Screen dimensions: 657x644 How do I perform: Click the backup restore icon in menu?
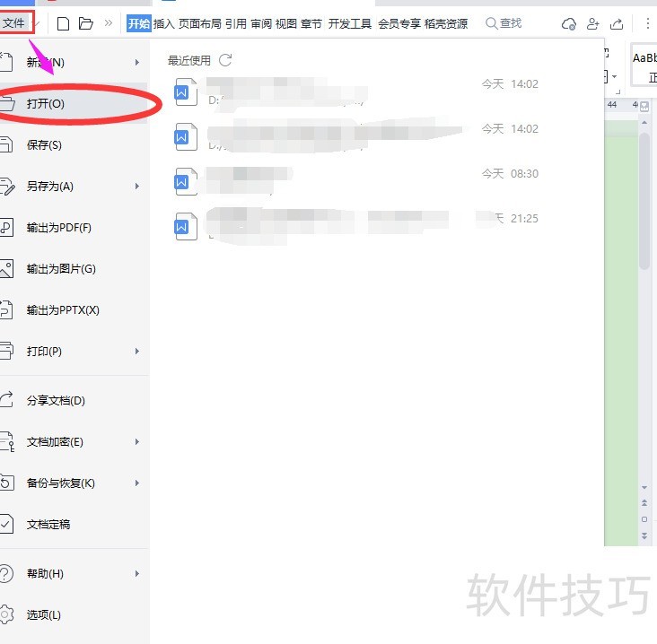[x=6, y=483]
